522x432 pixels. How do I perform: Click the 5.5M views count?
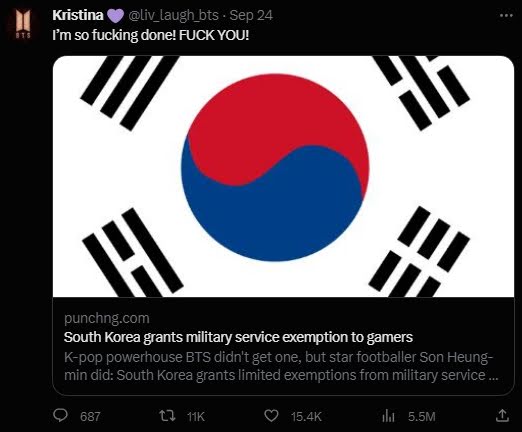[x=422, y=417]
